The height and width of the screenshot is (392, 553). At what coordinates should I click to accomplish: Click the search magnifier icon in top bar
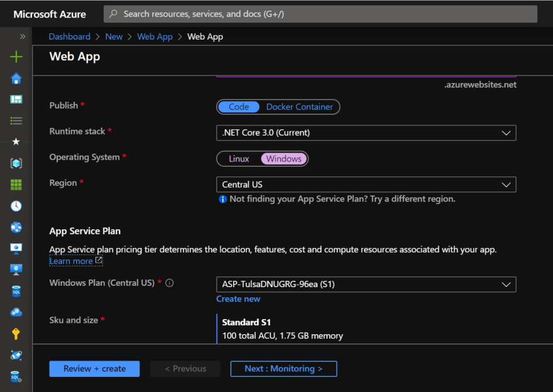pyautogui.click(x=113, y=14)
